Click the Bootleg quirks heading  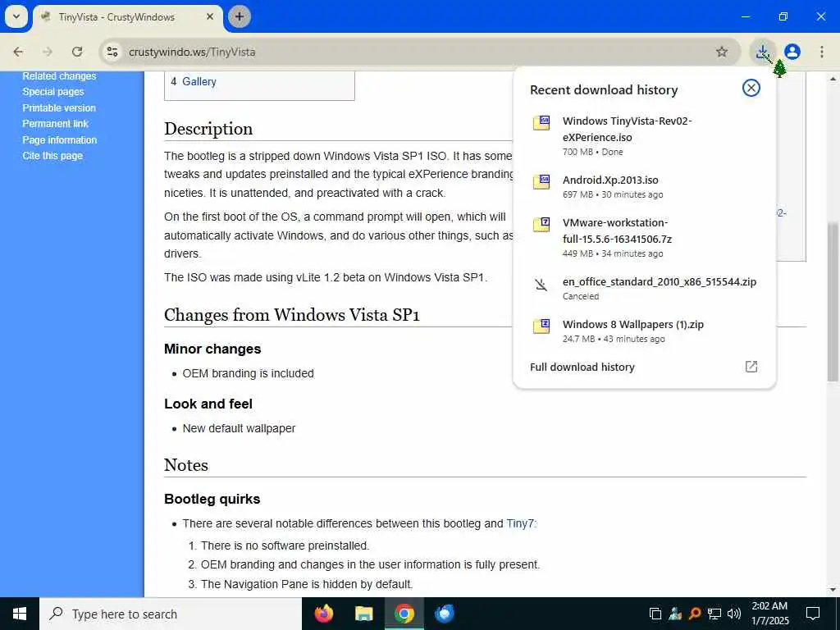click(212, 499)
